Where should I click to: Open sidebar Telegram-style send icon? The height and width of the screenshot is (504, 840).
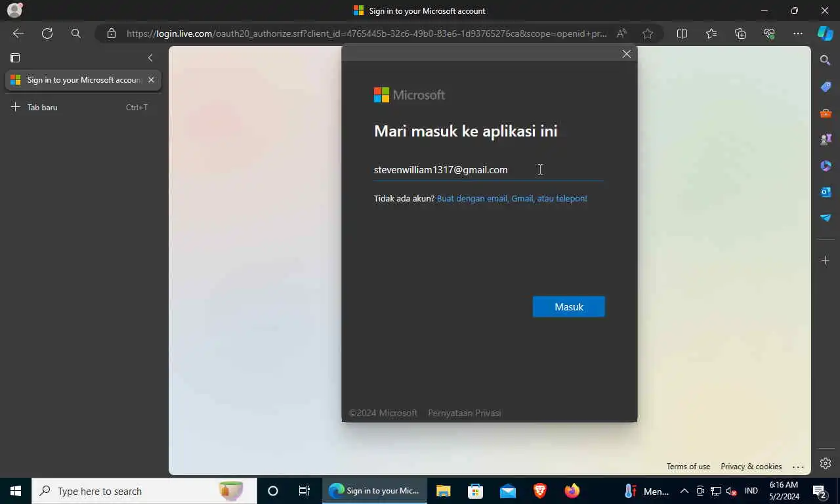point(826,218)
